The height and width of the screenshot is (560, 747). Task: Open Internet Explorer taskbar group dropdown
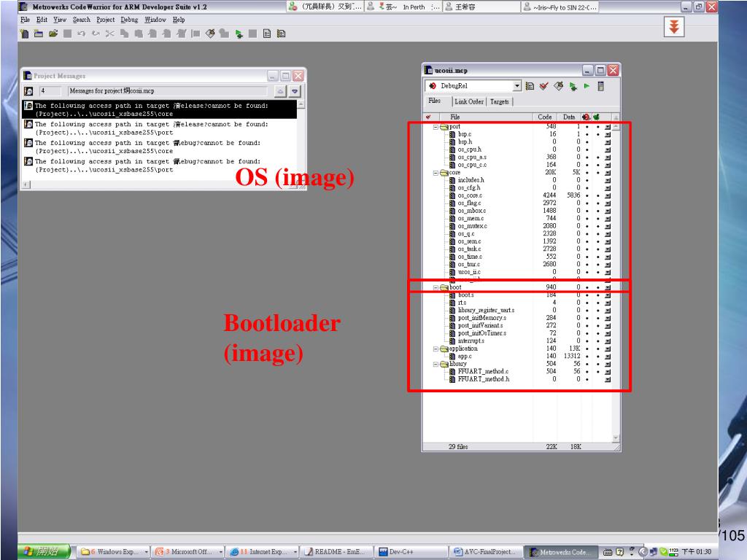pos(295,552)
